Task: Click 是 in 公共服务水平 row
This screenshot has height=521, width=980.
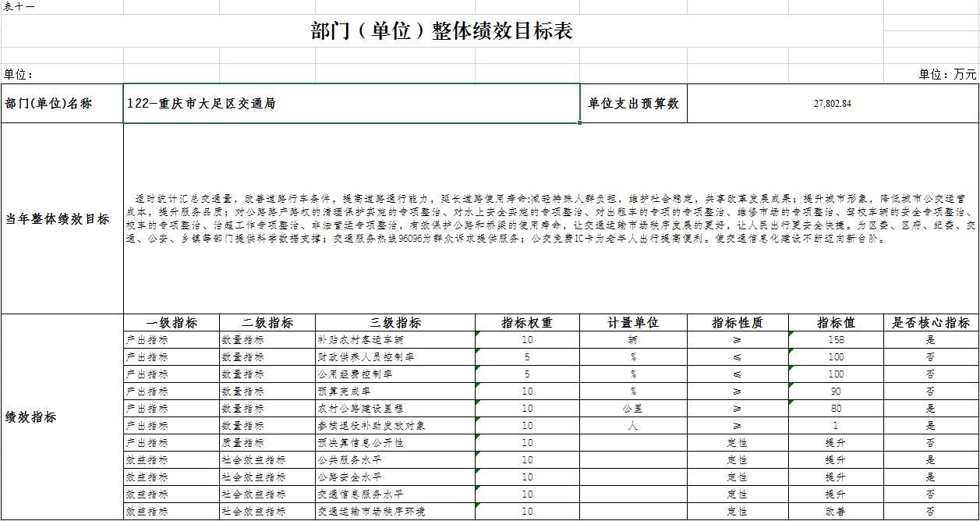Action: (x=931, y=460)
